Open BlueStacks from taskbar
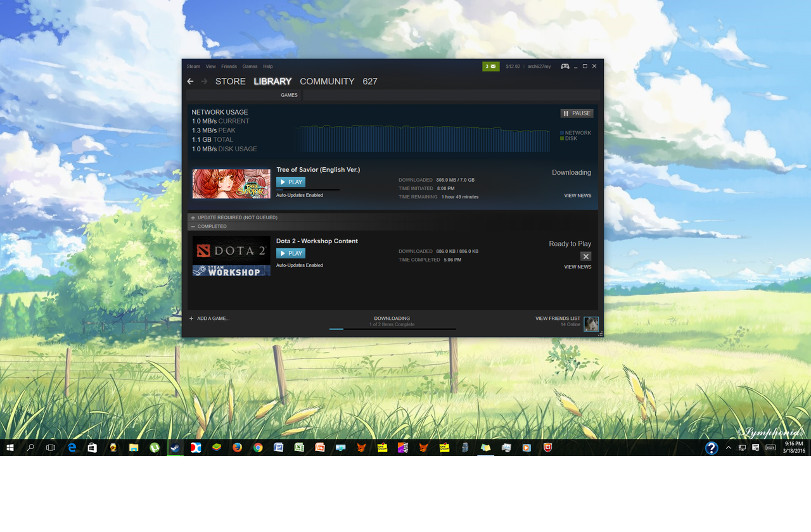Screen dimensions: 811x532 tap(217, 447)
